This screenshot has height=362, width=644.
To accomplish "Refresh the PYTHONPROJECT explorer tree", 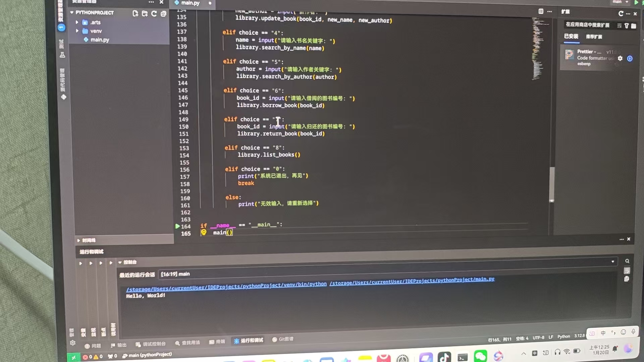I will (x=154, y=14).
